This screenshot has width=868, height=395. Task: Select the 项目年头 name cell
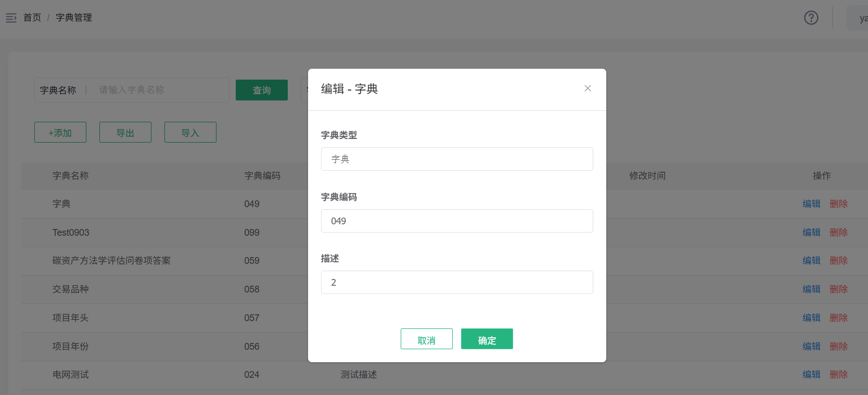[x=71, y=318]
